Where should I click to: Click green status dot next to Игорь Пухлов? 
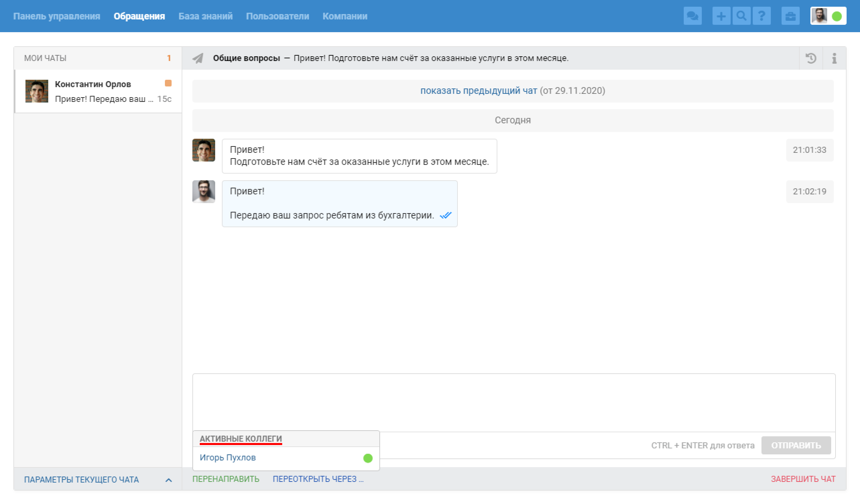(x=368, y=458)
